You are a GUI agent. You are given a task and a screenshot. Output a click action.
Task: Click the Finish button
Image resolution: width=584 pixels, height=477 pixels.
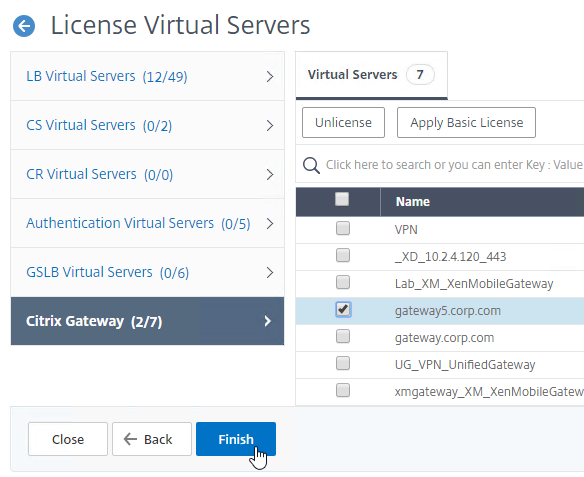[236, 439]
